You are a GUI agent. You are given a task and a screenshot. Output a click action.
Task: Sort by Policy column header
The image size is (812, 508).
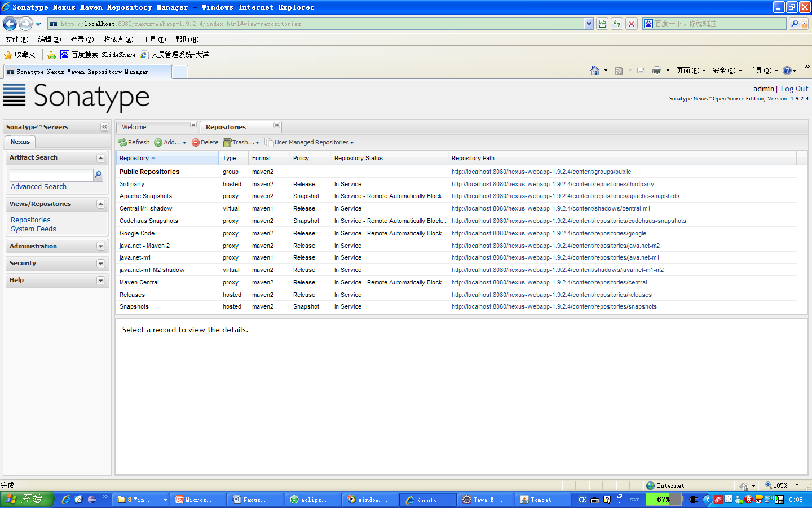tap(310, 158)
